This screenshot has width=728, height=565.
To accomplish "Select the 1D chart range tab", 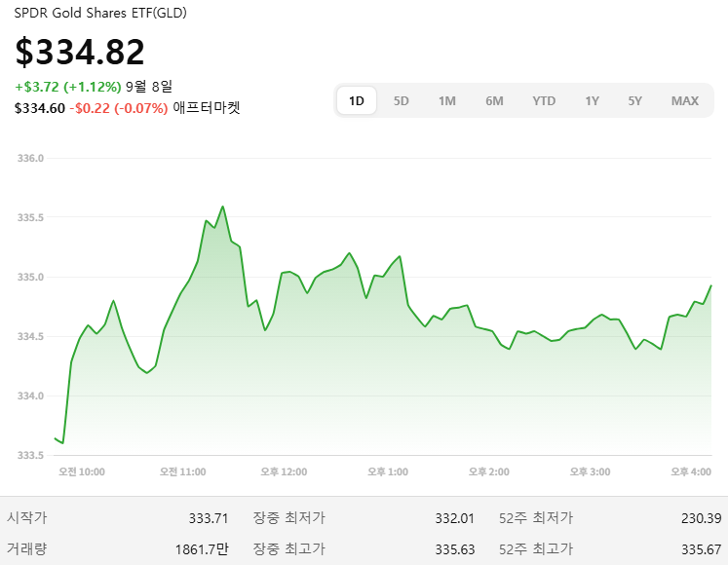I will click(356, 100).
